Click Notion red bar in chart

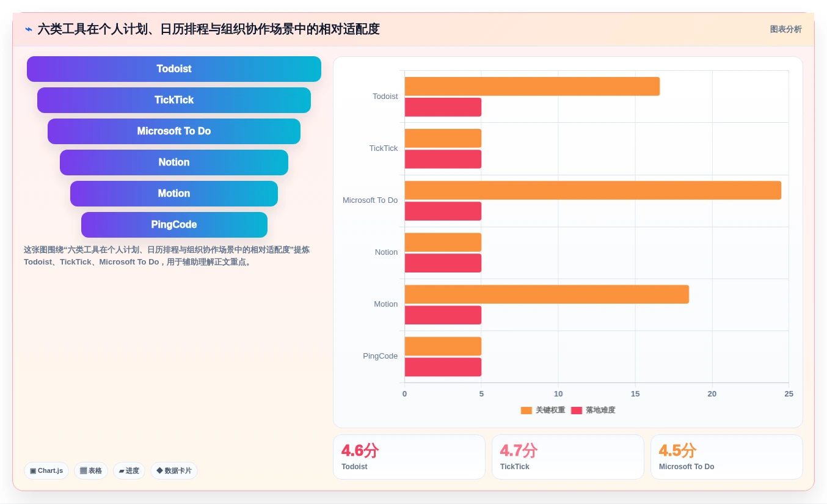coord(443,263)
